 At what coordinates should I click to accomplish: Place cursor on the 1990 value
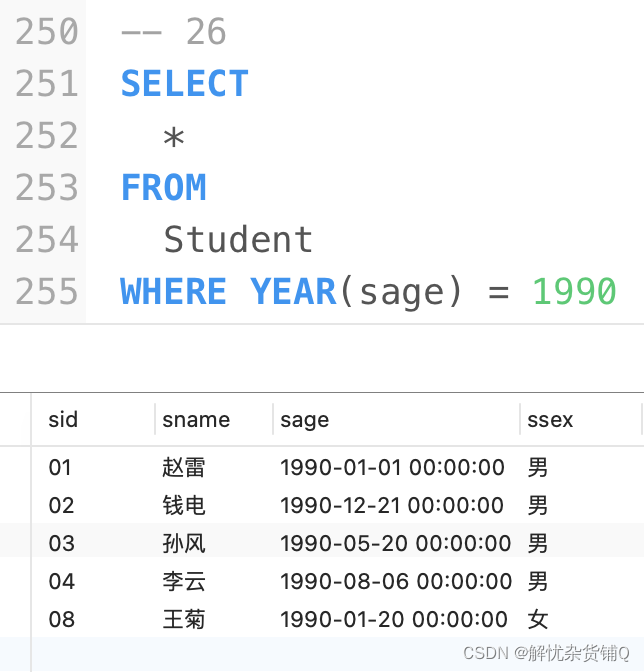click(574, 291)
